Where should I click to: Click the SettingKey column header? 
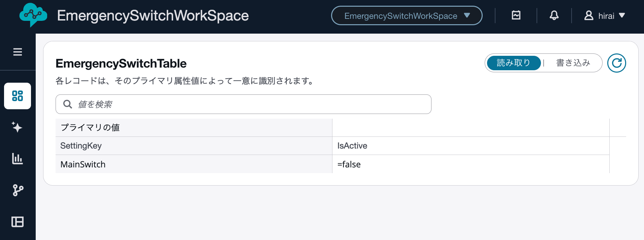[81, 146]
